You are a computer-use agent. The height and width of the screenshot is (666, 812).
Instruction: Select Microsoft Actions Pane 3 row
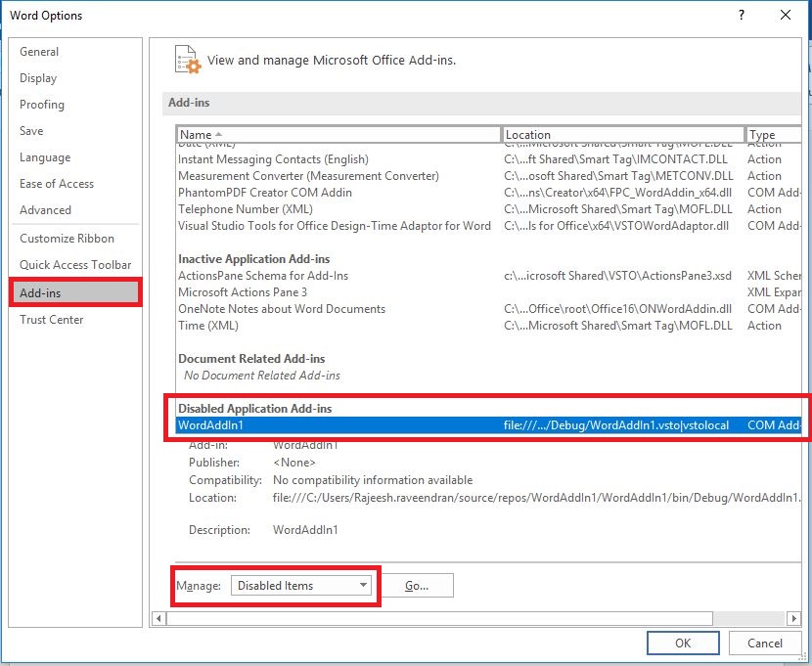coord(489,292)
